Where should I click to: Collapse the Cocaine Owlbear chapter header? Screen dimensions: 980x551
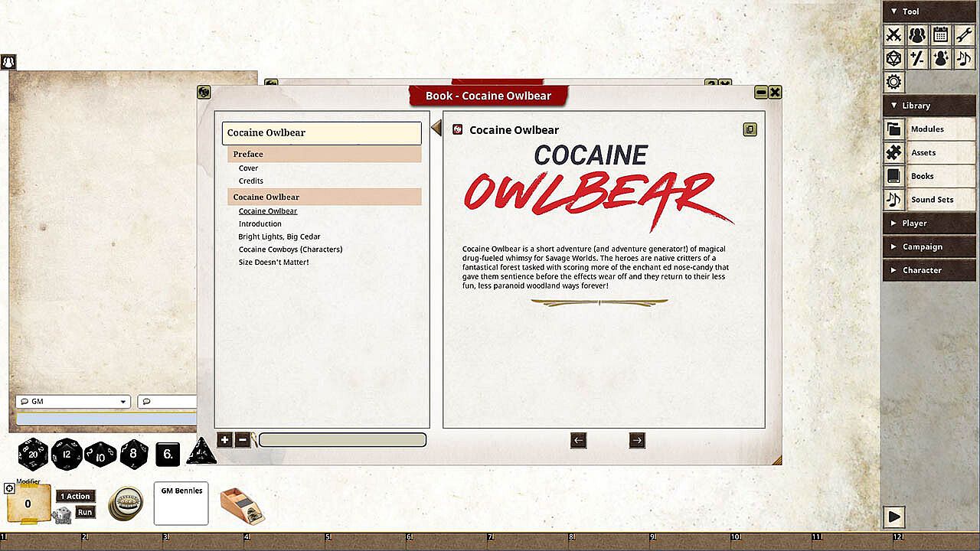point(324,197)
